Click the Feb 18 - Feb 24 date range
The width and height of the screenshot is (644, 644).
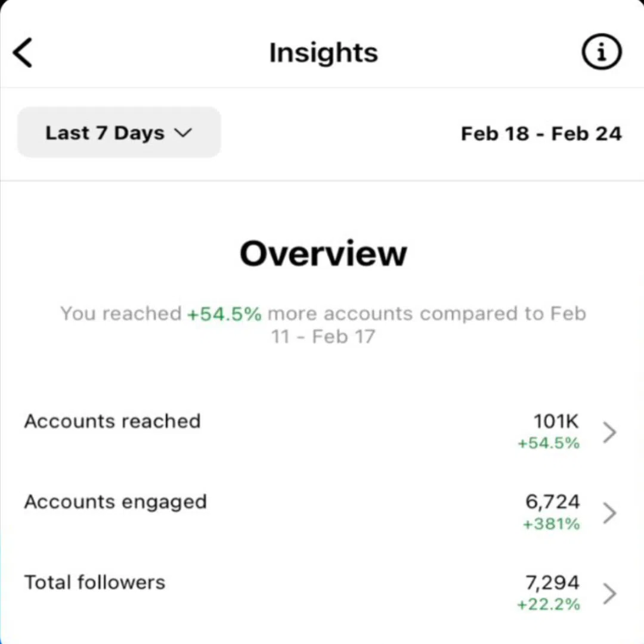pos(541,134)
